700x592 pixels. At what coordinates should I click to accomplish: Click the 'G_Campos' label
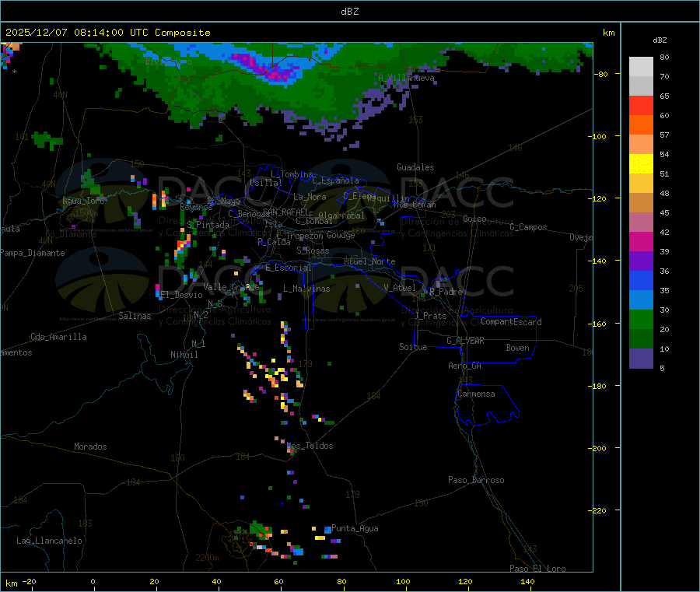click(x=529, y=227)
